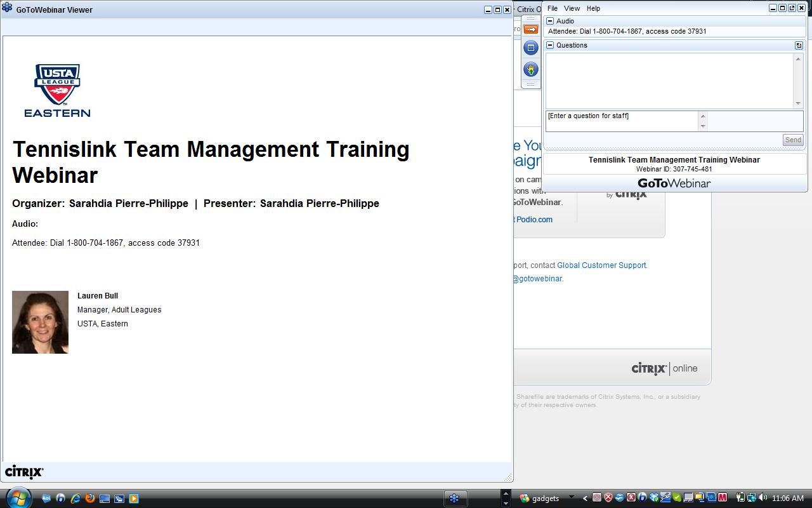Open the gadgets dropdown arrow in taskbar

coord(571,497)
